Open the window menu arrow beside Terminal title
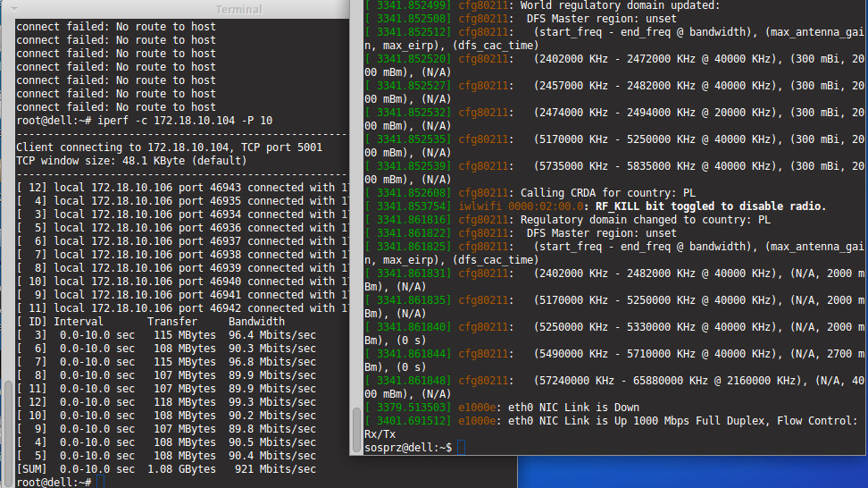Viewport: 868px width, 488px height. coord(13,9)
